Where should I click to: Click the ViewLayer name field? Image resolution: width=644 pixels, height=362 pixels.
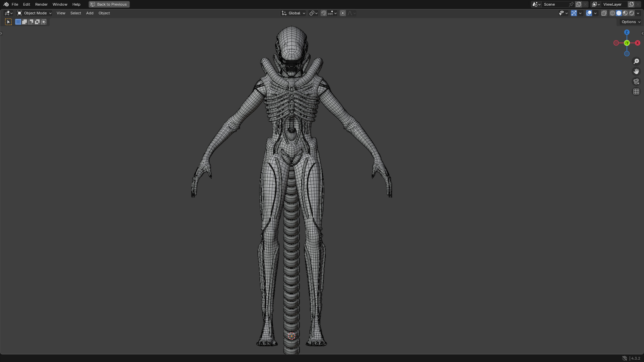614,4
